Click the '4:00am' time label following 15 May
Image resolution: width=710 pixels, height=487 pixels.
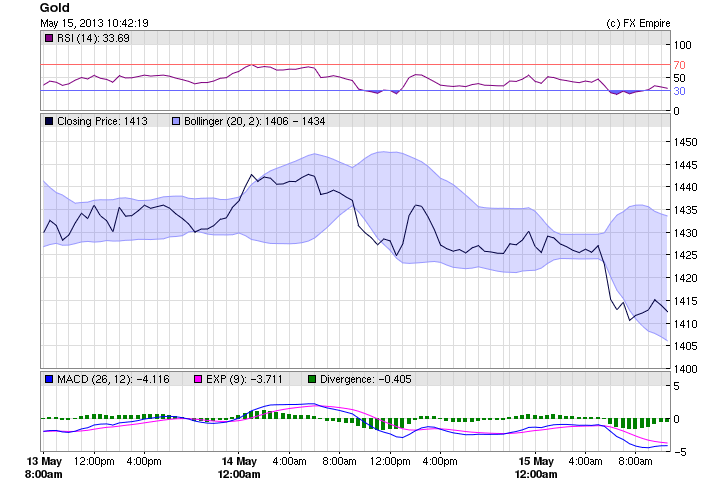[585, 461]
